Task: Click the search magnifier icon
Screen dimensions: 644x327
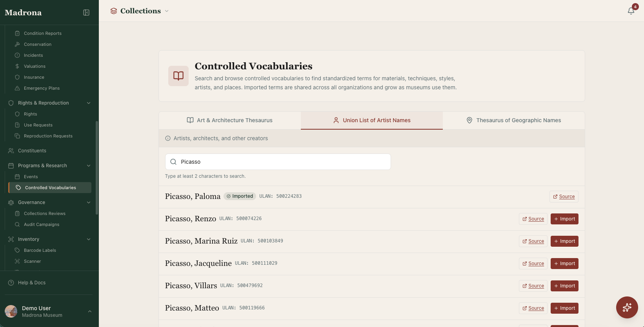Action: (x=173, y=162)
